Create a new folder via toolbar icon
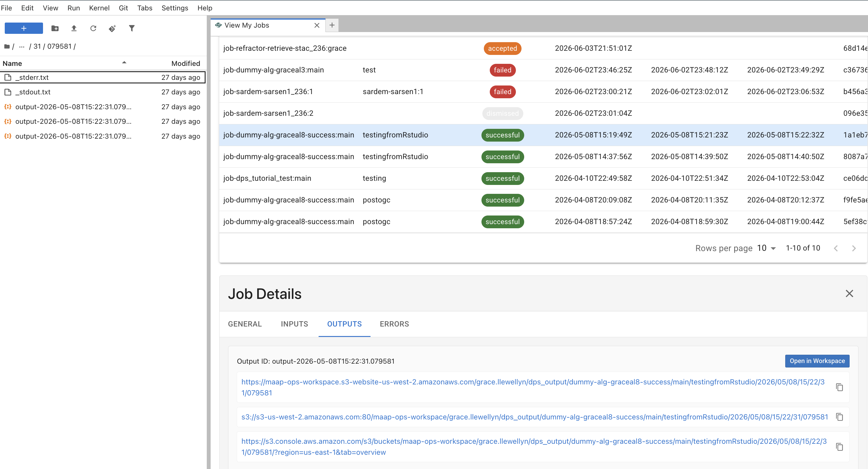The image size is (868, 469). pyautogui.click(x=55, y=28)
